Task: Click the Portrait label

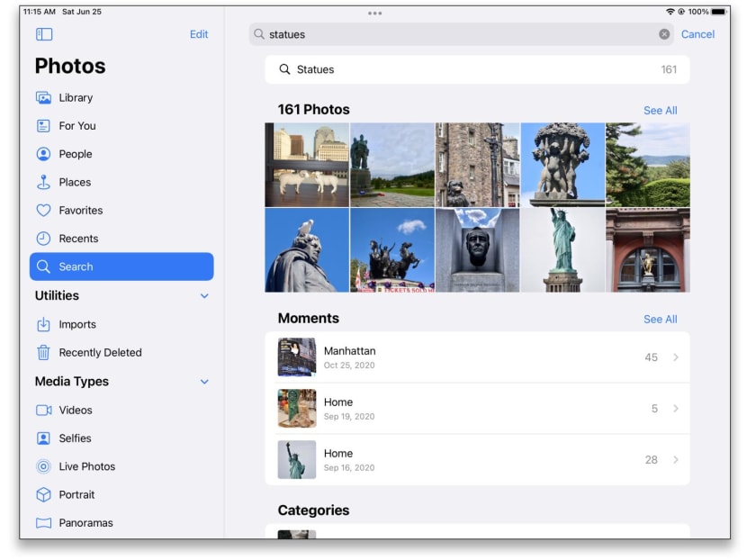Action: (x=76, y=494)
